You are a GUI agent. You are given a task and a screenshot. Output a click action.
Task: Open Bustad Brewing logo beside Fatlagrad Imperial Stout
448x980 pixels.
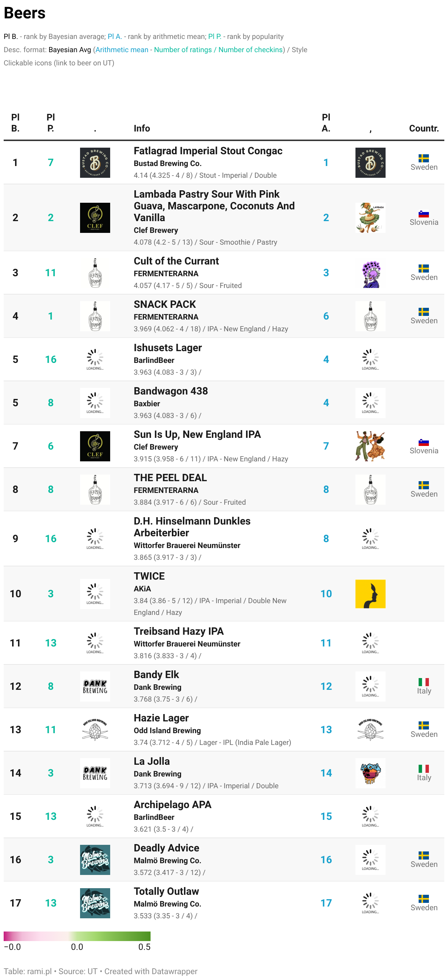(x=95, y=162)
